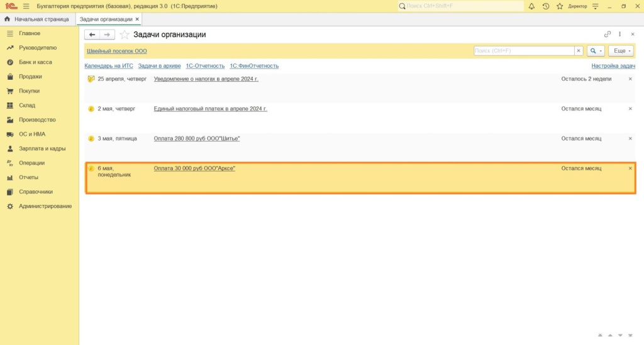Open the Зарплата и кадры section
This screenshot has width=644, height=345.
pyautogui.click(x=42, y=149)
